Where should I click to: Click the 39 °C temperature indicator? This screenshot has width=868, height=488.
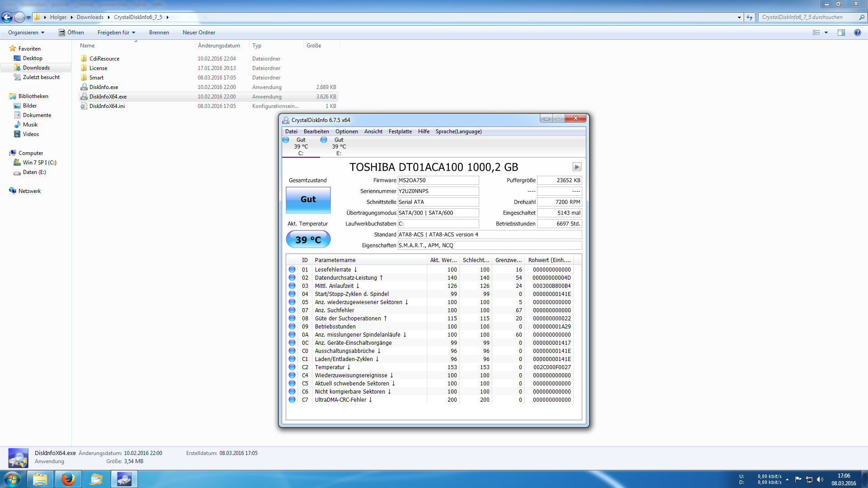308,239
